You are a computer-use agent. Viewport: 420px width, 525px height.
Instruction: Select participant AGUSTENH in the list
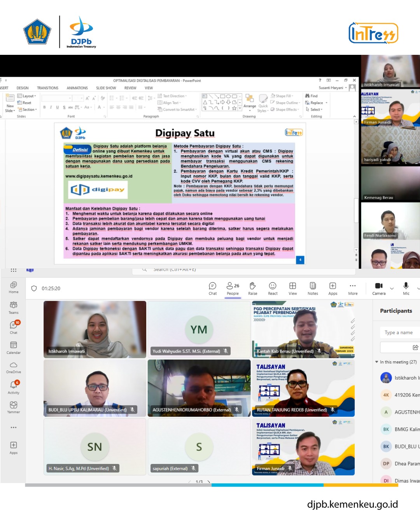pos(400,412)
